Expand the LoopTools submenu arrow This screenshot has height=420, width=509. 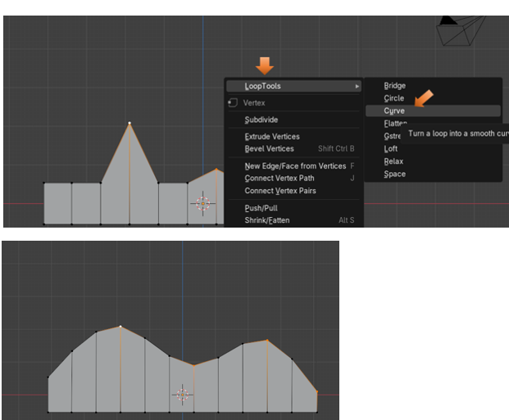click(x=357, y=86)
